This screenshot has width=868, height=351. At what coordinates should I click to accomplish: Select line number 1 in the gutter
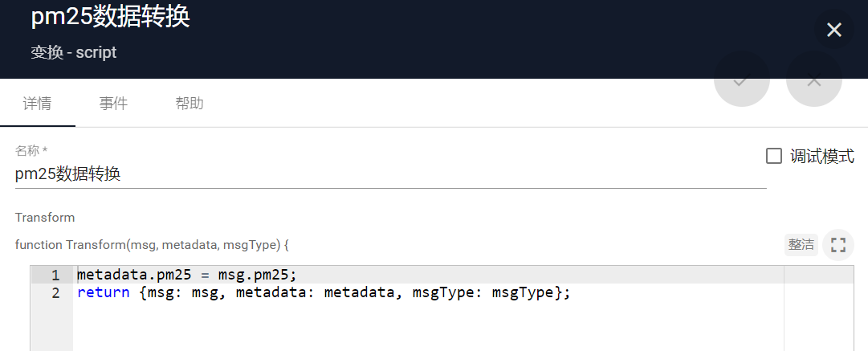(55, 275)
